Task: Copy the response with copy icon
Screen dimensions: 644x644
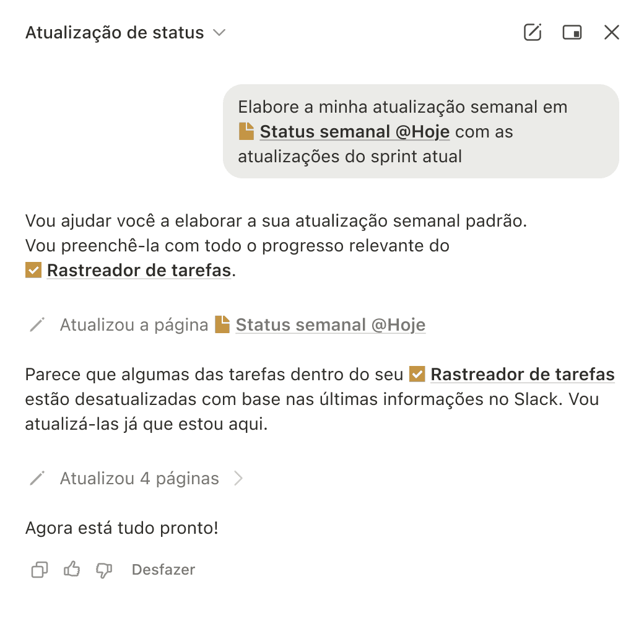Action: [x=39, y=570]
